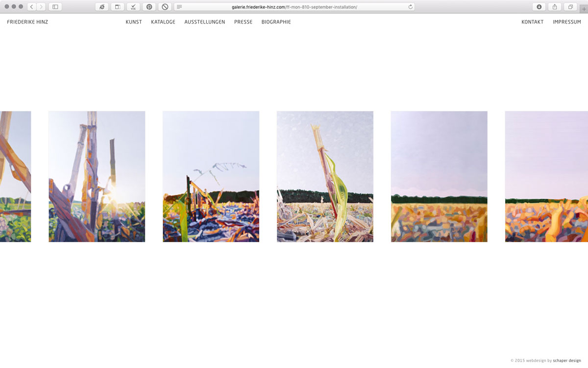Open the painting with green corn leaf
Viewport: 588px width, 368px height.
325,177
